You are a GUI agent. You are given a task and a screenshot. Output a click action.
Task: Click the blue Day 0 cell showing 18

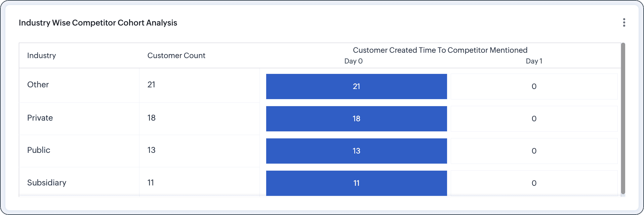[356, 119]
